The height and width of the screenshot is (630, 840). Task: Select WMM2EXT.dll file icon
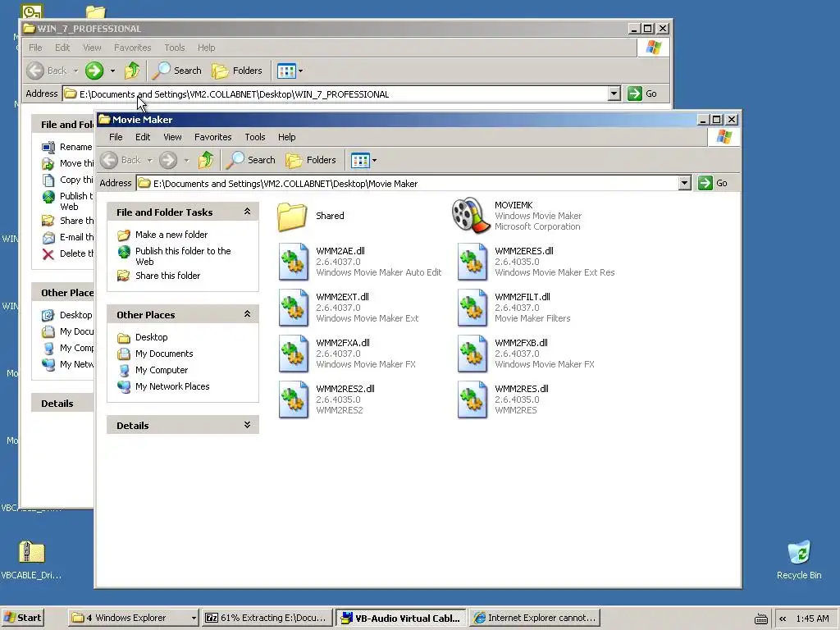tap(294, 308)
